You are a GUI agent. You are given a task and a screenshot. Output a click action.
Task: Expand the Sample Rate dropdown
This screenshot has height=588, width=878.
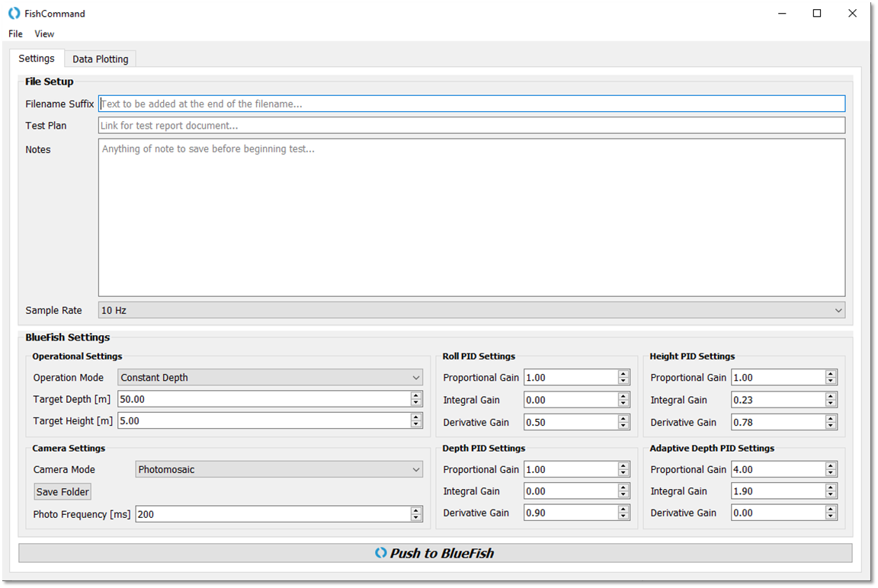point(471,310)
